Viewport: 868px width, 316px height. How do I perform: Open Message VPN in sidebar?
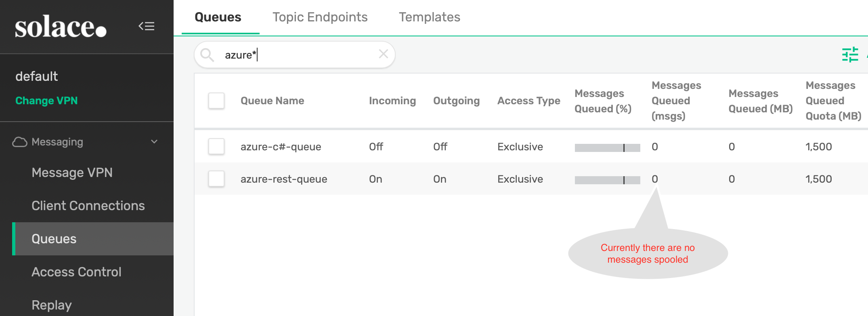click(72, 173)
